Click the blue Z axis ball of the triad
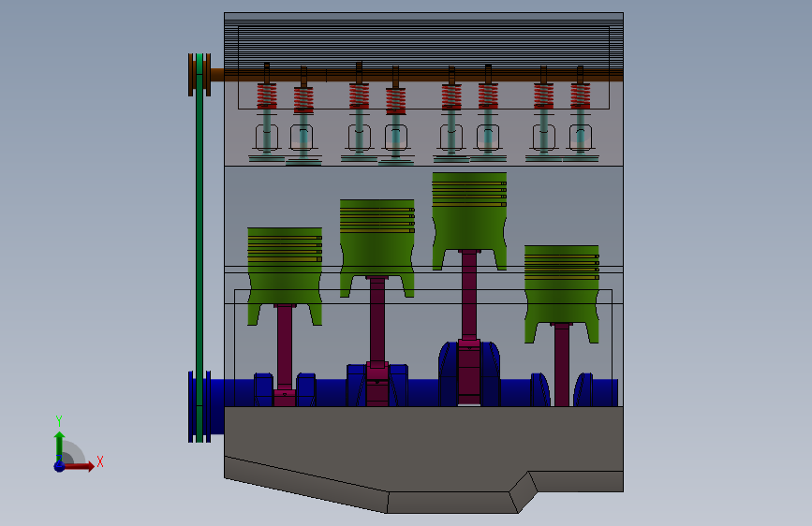This screenshot has width=812, height=526. tap(60, 466)
